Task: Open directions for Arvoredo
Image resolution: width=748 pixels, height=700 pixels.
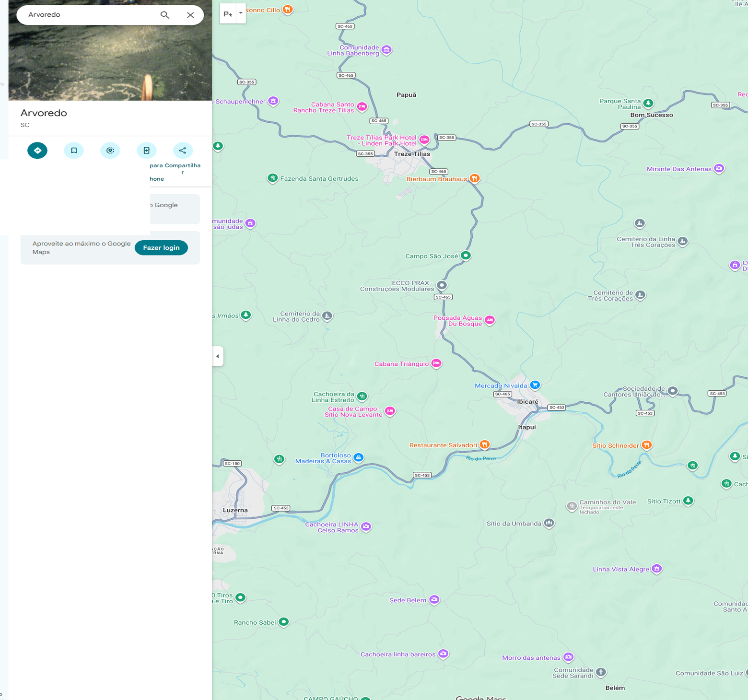Action: point(37,151)
